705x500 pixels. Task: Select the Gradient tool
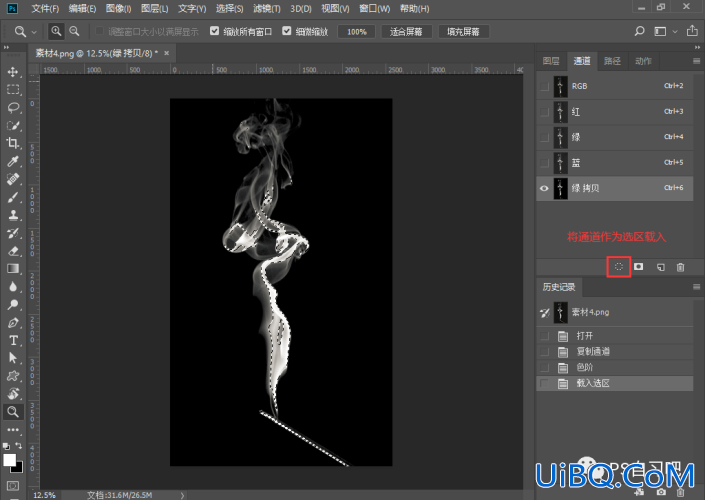point(13,268)
